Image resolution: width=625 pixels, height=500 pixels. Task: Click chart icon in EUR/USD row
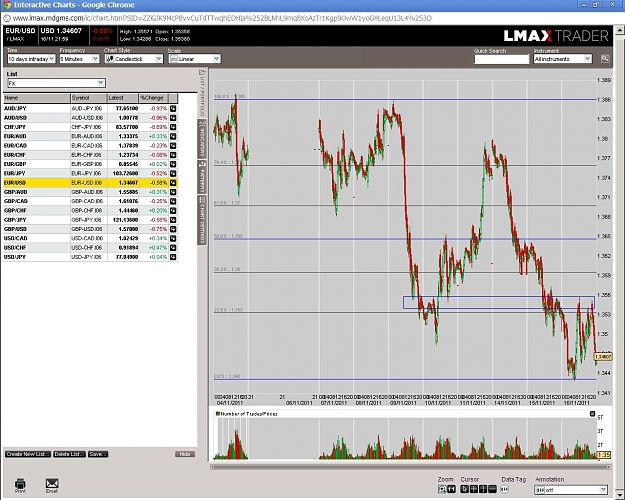(x=173, y=183)
